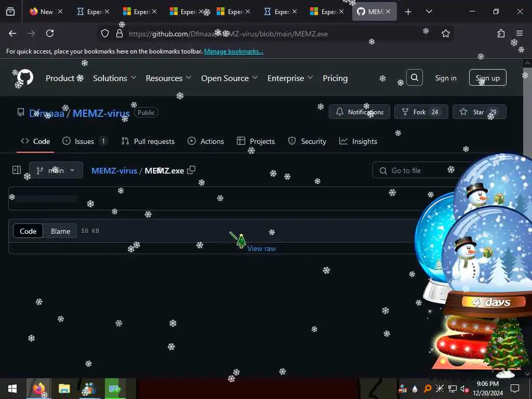Open the Pricing page
Screen dimensions: 532x399
335,78
